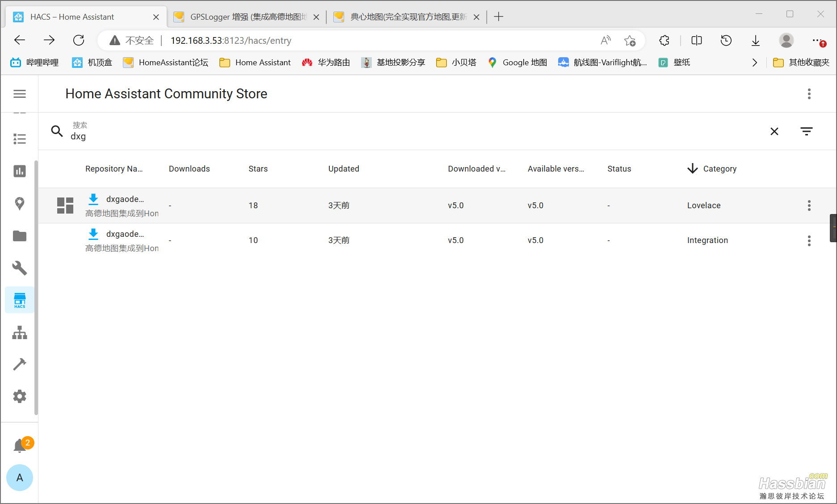Viewport: 837px width, 504px height.
Task: Open a new browser tab
Action: pos(499,17)
